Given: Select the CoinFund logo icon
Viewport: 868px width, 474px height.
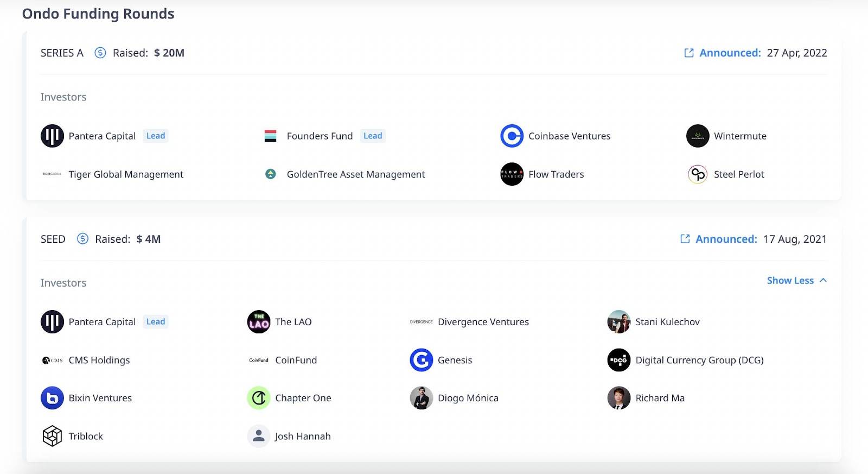Looking at the screenshot, I should pyautogui.click(x=259, y=360).
